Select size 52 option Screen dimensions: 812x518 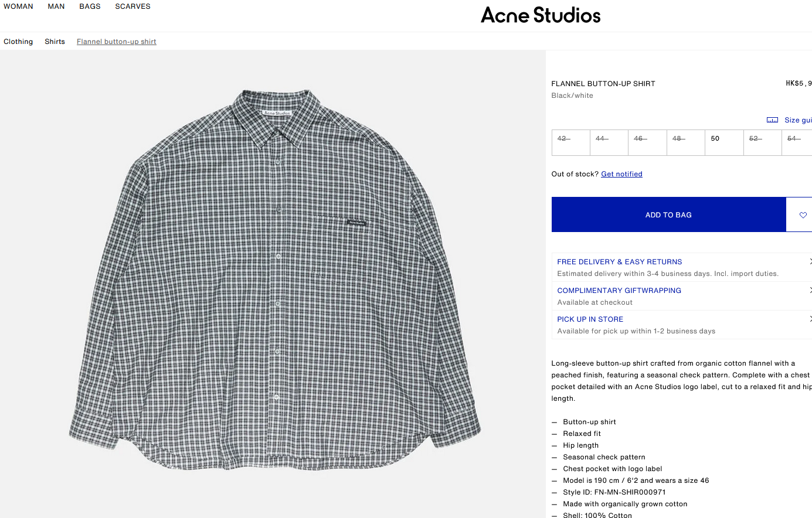762,142
